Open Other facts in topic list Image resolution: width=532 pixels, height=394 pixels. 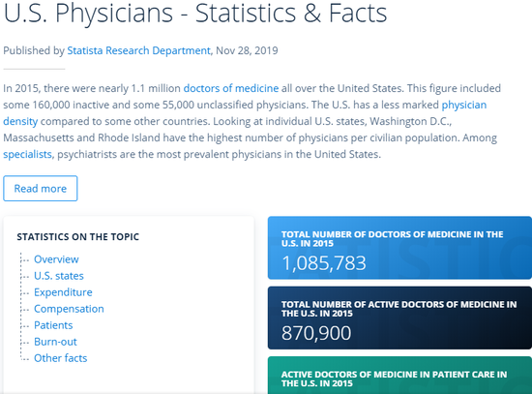tap(60, 358)
